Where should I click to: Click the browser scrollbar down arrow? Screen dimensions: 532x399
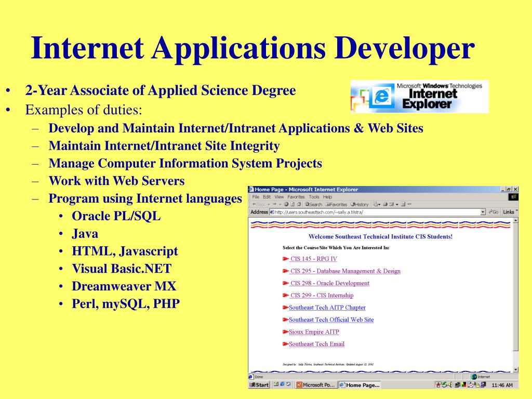[516, 370]
